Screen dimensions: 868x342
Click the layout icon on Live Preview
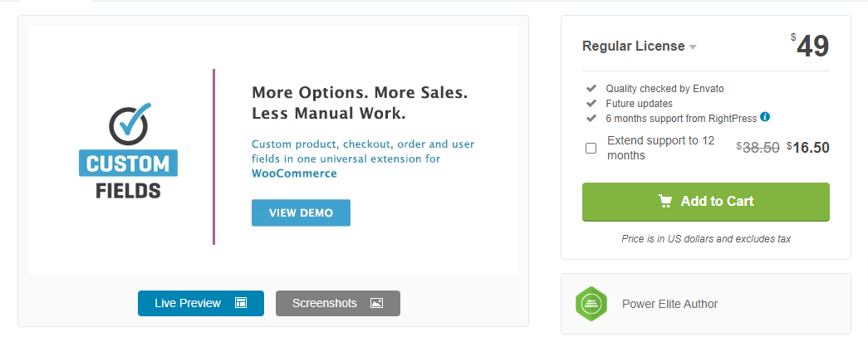[x=241, y=303]
